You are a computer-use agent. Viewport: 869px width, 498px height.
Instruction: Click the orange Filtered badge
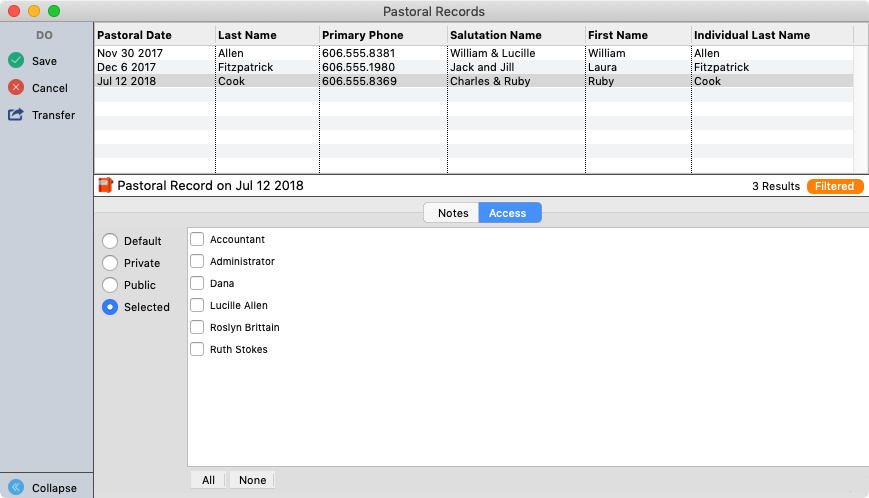coord(834,186)
